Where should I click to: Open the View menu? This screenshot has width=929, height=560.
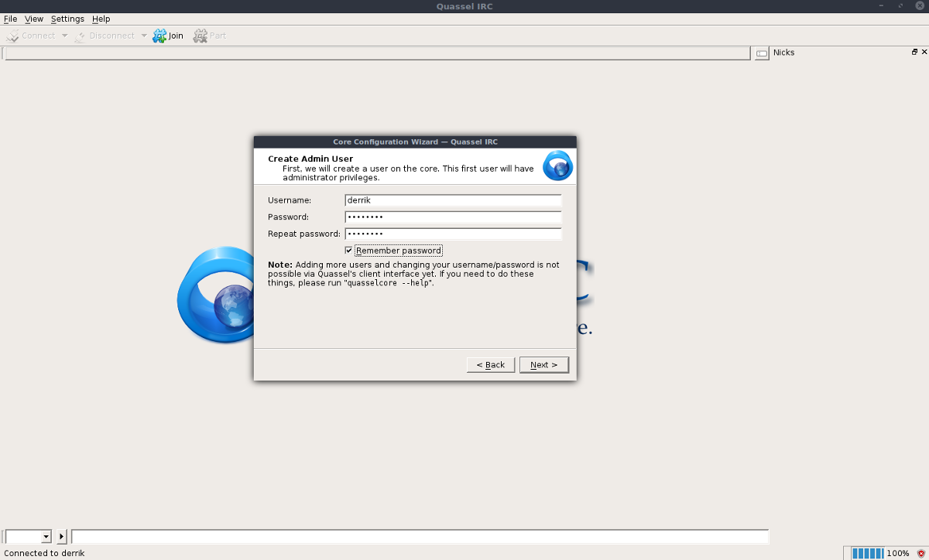coord(34,19)
